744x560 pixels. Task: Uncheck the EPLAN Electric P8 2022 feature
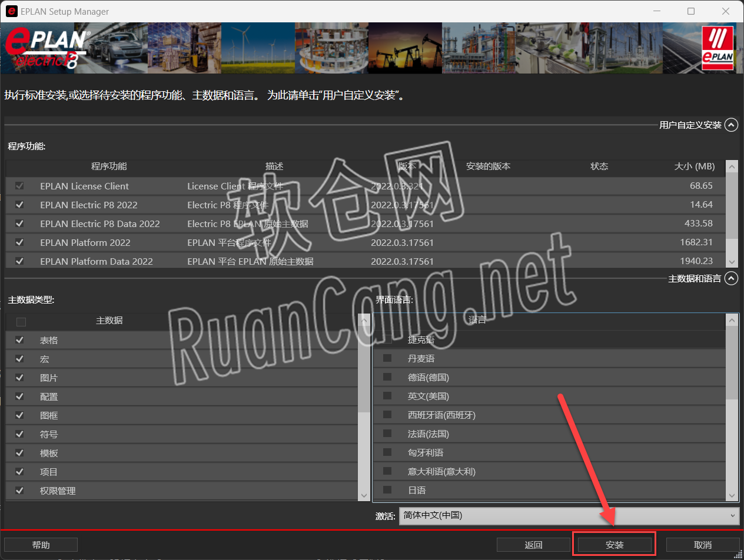point(19,205)
